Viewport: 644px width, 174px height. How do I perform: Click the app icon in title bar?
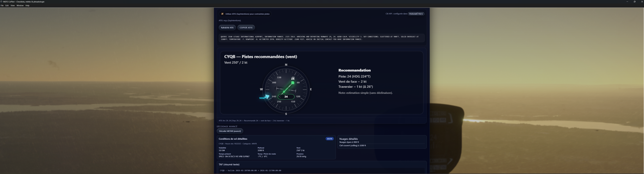[2, 2]
